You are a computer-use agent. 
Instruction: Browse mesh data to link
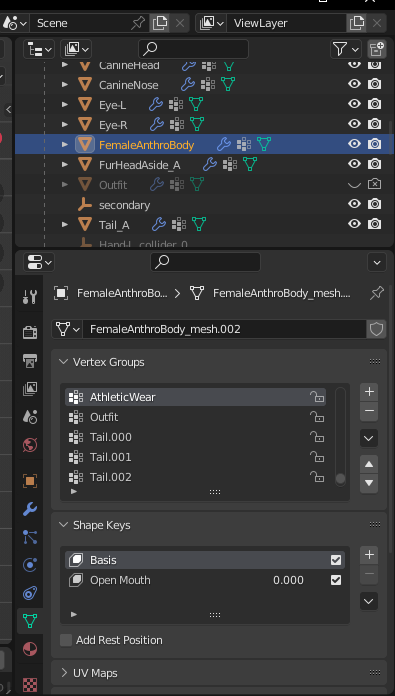pos(67,329)
